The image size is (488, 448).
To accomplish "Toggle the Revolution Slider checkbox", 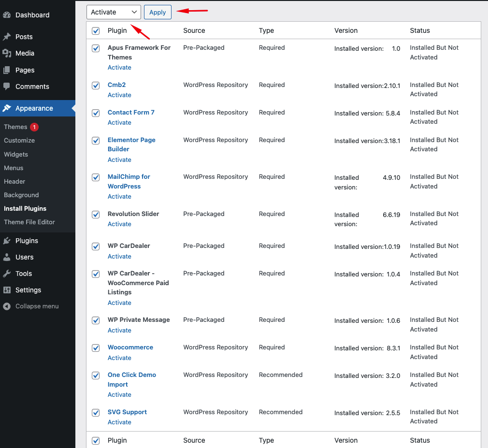I will click(x=96, y=214).
